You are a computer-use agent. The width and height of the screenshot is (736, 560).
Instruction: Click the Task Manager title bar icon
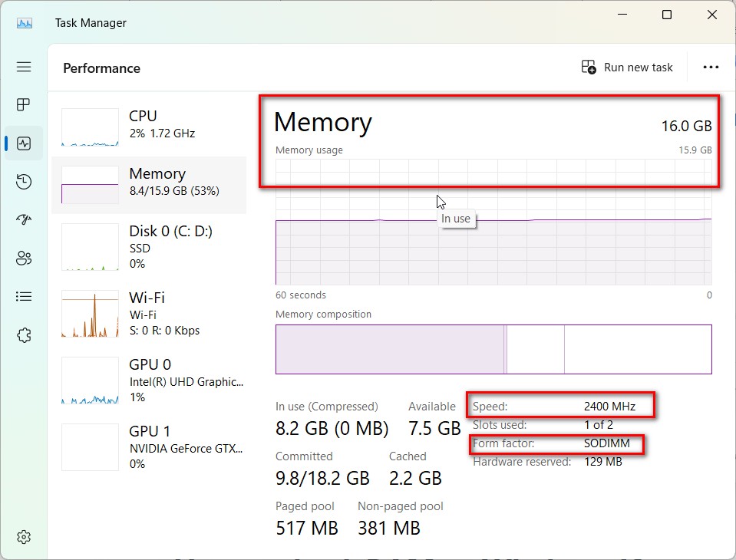pos(24,22)
